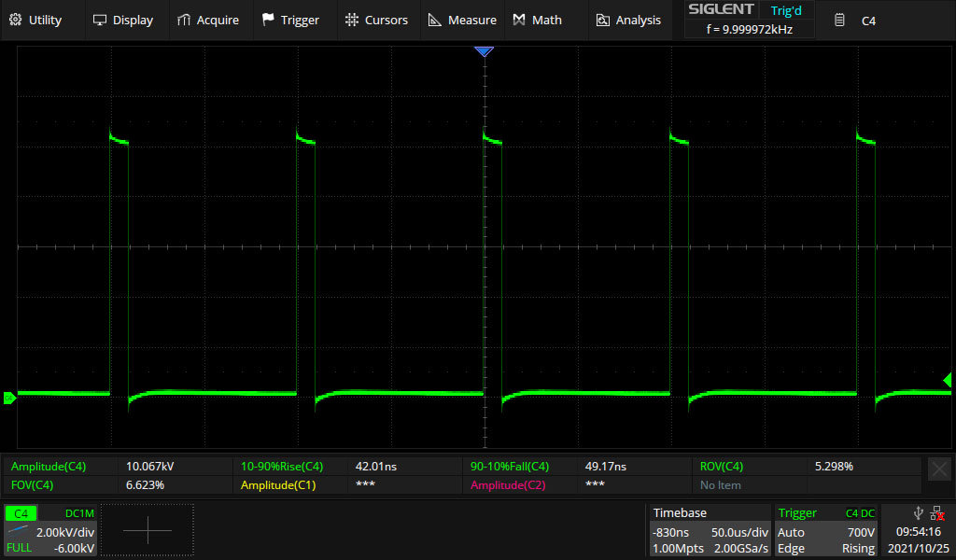956x560 pixels.
Task: Click the 700V trigger level value
Action: tap(861, 532)
